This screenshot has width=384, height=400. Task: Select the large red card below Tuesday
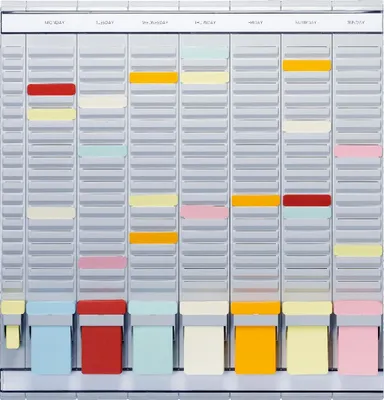(x=102, y=350)
